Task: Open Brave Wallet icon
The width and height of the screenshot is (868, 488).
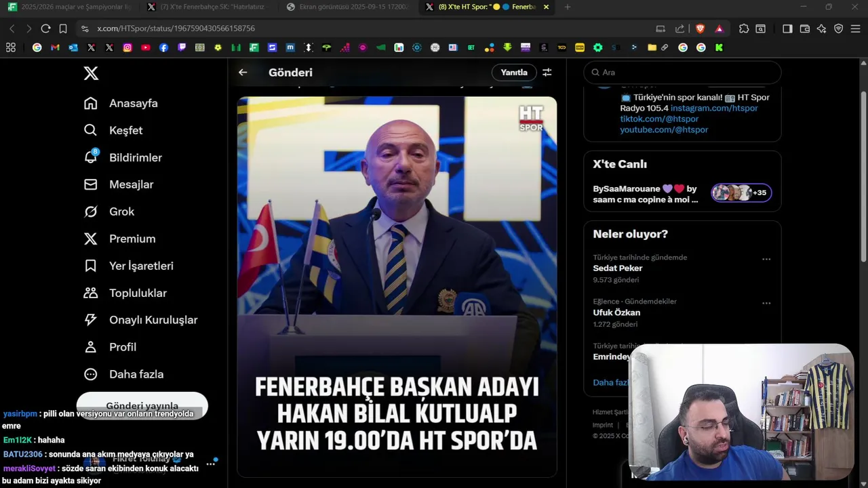Action: point(805,28)
